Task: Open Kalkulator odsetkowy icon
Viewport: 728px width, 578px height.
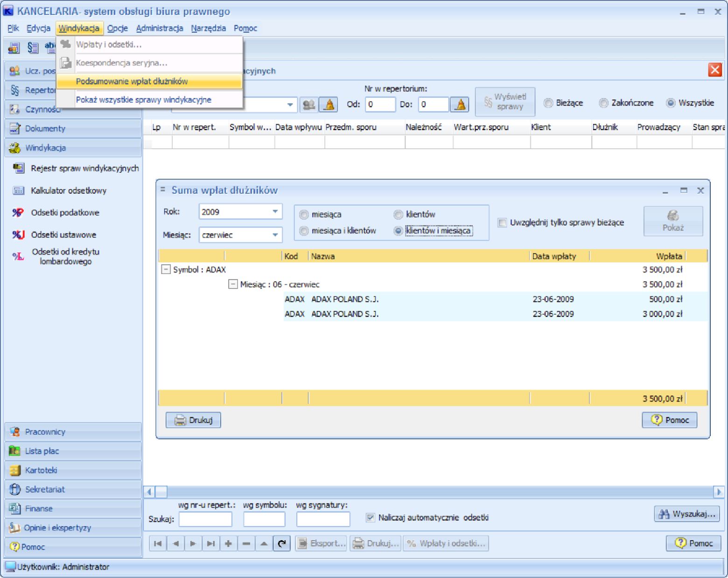Action: [x=19, y=190]
